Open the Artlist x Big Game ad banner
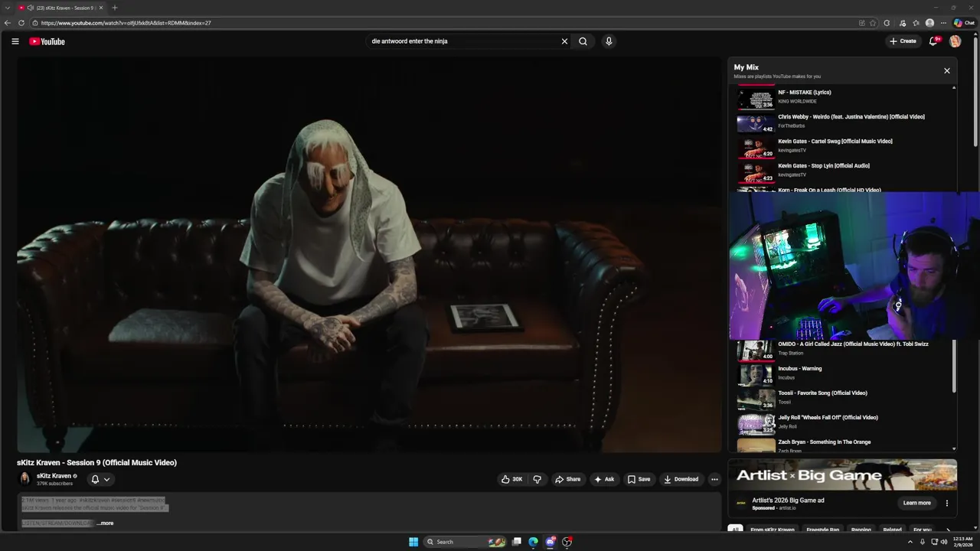The height and width of the screenshot is (551, 980). [x=842, y=474]
